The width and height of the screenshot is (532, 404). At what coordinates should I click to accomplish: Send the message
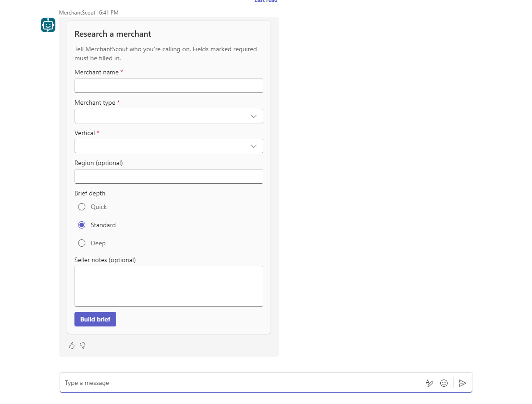pyautogui.click(x=463, y=383)
